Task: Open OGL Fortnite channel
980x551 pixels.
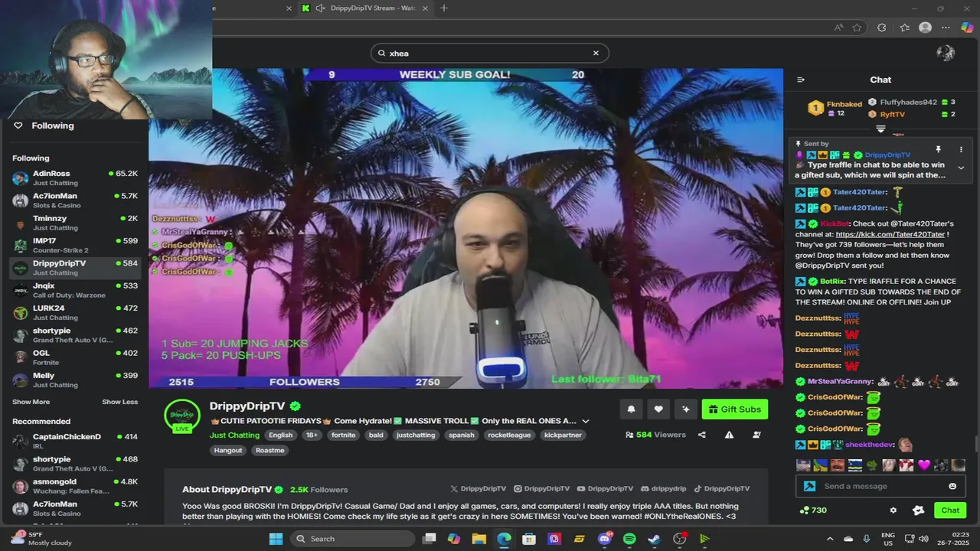Action: pos(75,357)
